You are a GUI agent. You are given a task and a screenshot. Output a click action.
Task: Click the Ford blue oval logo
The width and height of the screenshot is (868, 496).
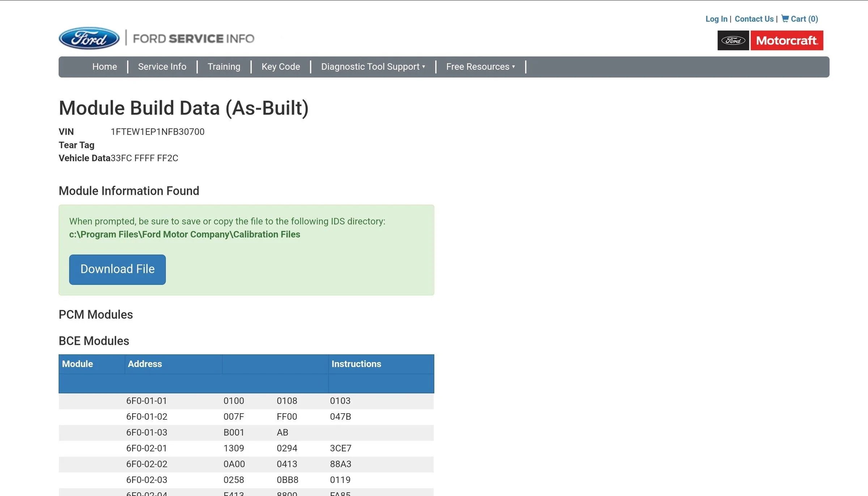click(89, 39)
